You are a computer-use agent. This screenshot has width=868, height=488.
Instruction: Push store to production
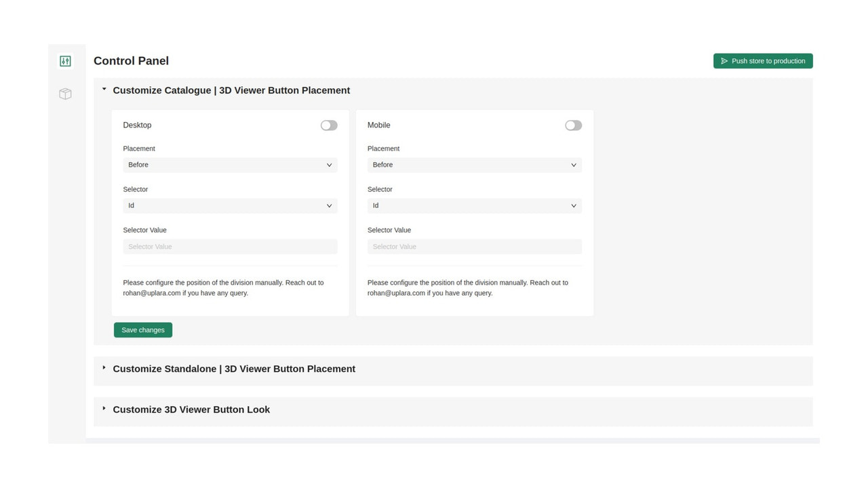pos(763,60)
